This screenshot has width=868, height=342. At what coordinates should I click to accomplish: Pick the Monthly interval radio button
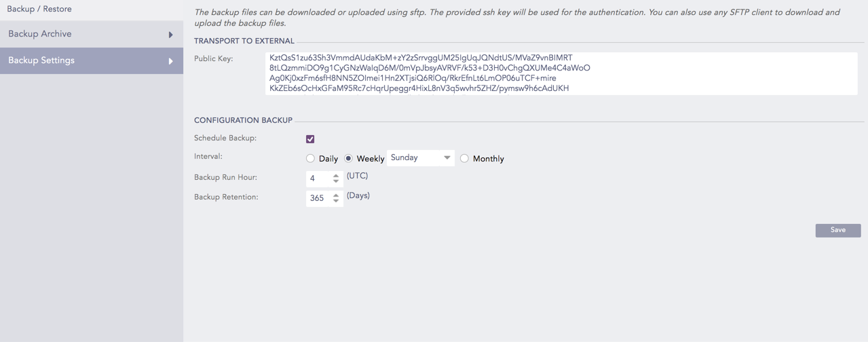464,159
